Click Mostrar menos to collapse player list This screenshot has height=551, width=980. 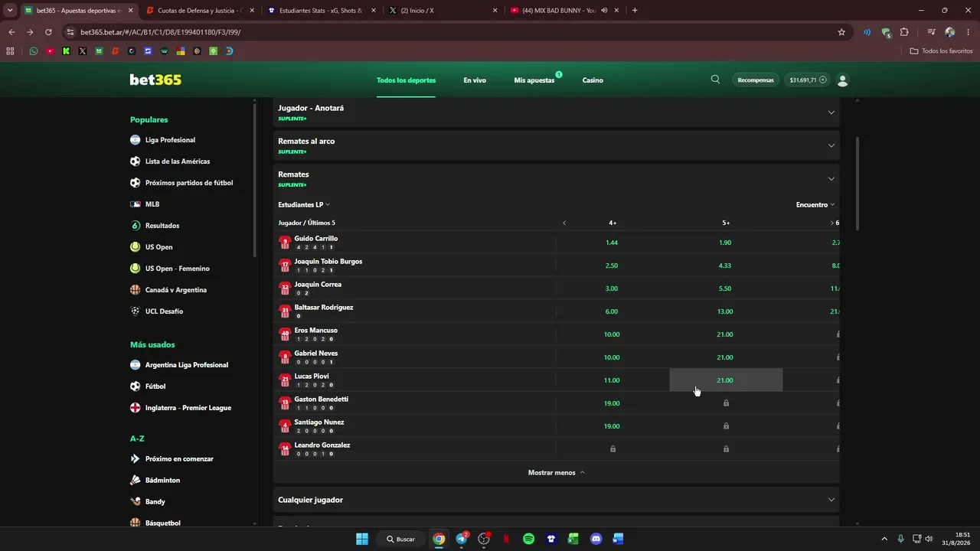[x=557, y=472]
